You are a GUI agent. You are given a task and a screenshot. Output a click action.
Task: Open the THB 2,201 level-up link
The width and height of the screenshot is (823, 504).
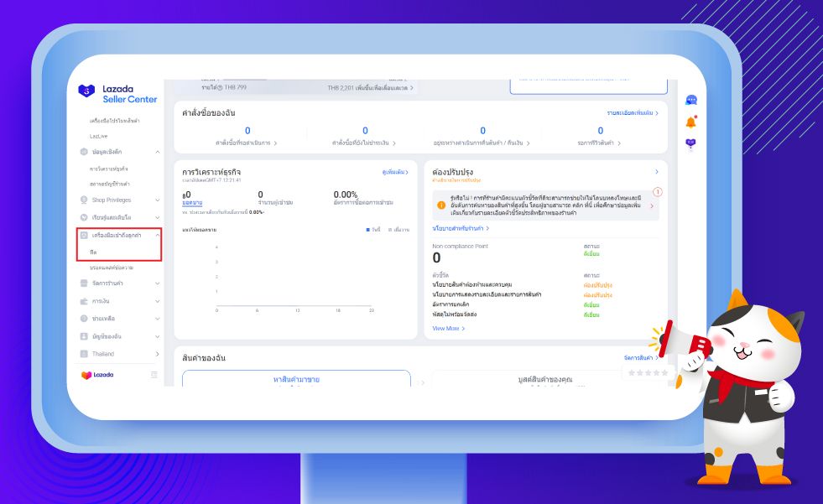[x=371, y=88]
